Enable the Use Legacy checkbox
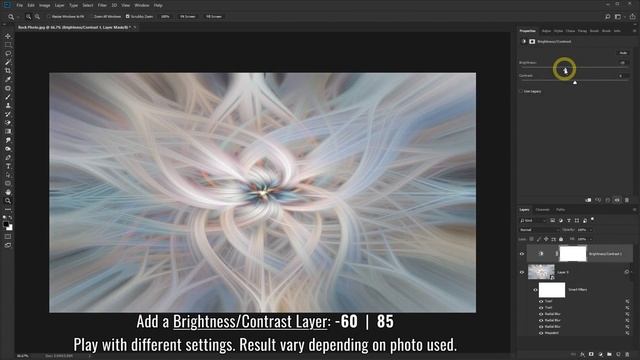Viewport: 640px width, 360px height. (x=521, y=91)
